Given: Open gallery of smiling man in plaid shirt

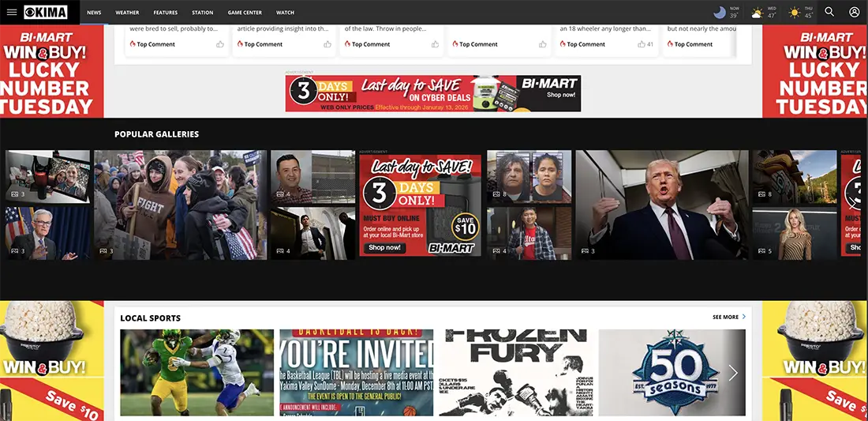Looking at the screenshot, I should coord(312,176).
